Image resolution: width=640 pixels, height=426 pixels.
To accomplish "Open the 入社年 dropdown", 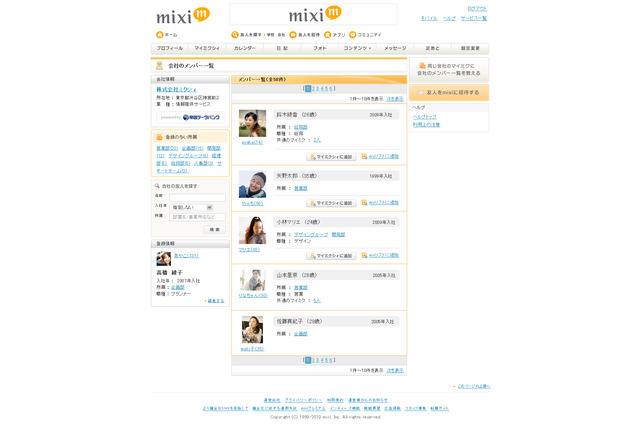I will [191, 207].
